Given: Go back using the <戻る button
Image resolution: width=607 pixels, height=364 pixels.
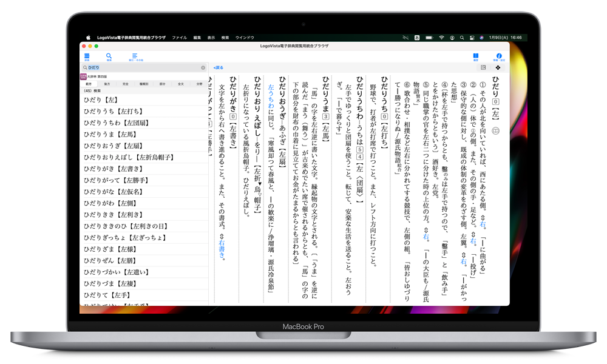Looking at the screenshot, I should 219,67.
